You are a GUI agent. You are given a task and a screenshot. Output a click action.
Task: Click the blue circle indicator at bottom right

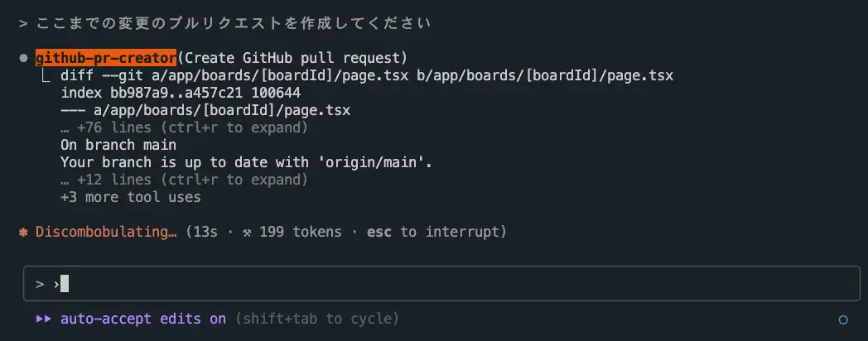(843, 319)
